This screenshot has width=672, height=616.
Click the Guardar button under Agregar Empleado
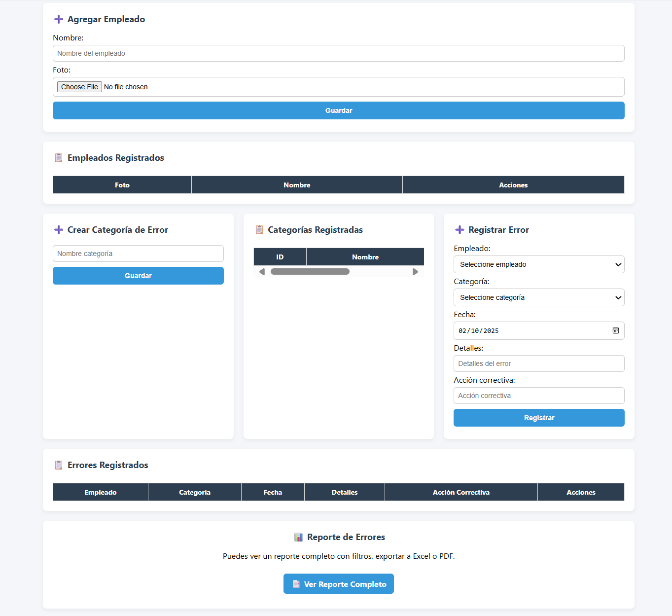click(338, 110)
